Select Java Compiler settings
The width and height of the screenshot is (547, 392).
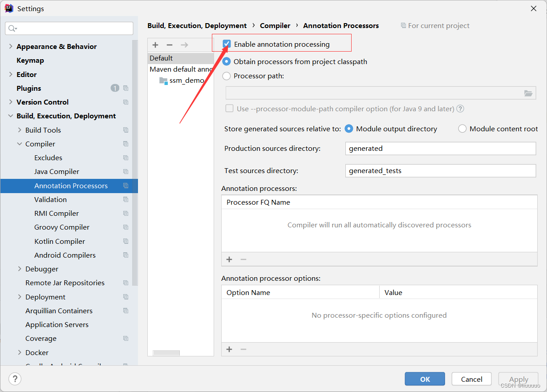(x=57, y=171)
